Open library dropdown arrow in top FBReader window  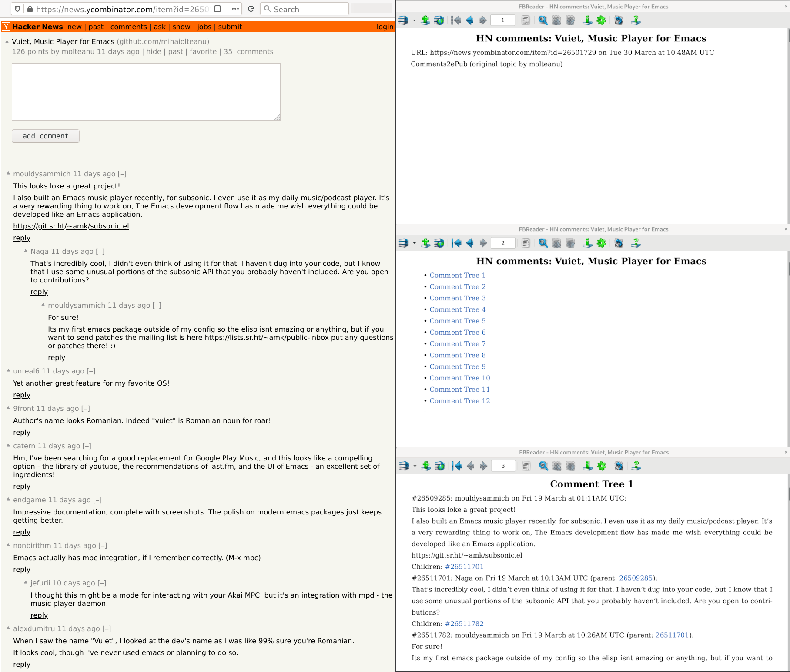pos(414,20)
